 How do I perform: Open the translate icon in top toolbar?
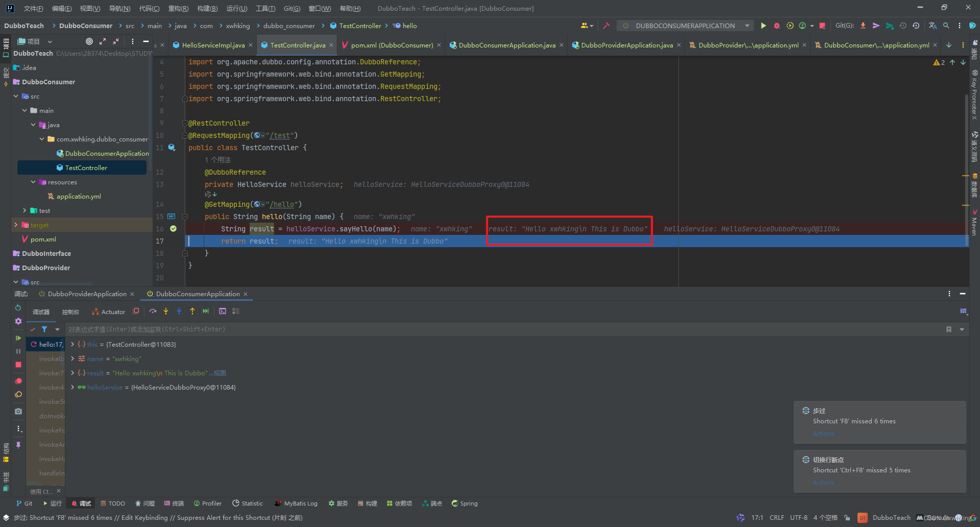[933, 26]
